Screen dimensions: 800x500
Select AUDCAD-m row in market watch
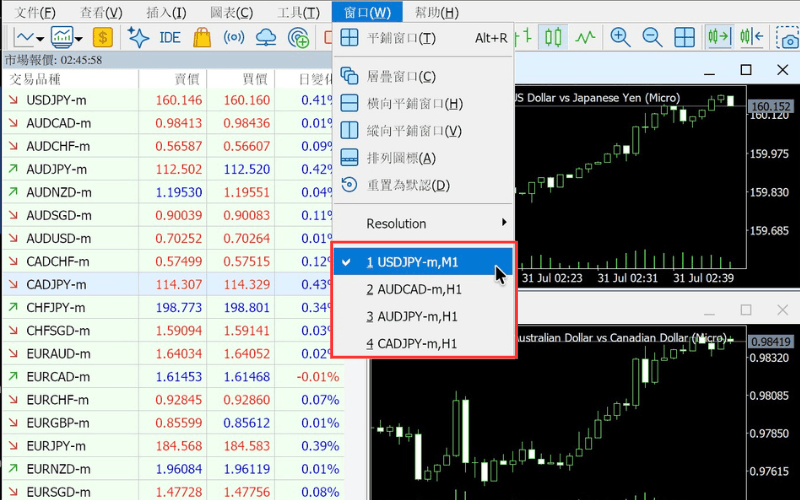tap(169, 123)
